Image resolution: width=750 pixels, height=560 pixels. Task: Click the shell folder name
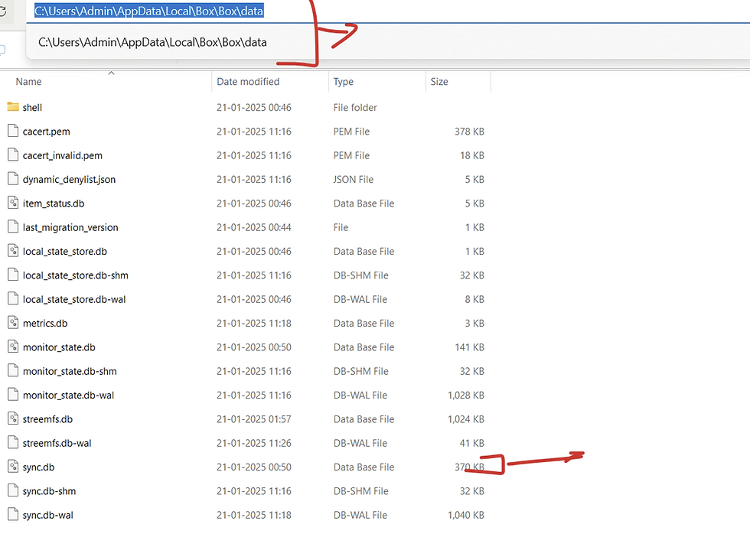point(32,108)
